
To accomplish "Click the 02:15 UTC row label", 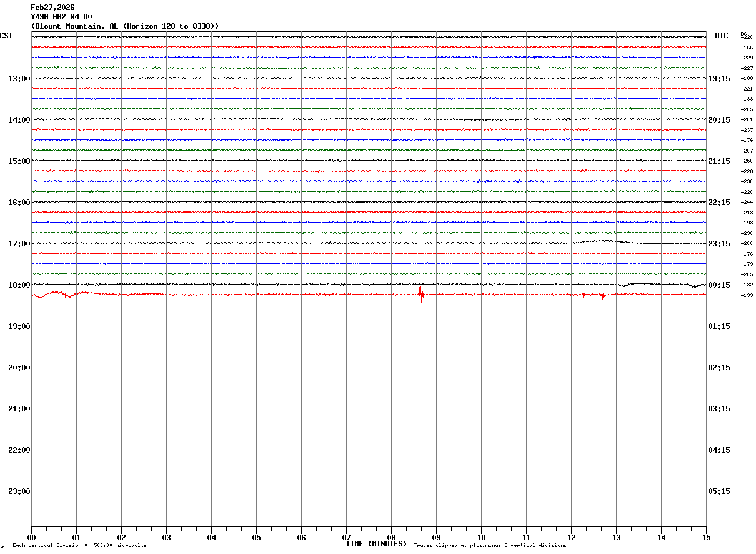I will point(719,367).
